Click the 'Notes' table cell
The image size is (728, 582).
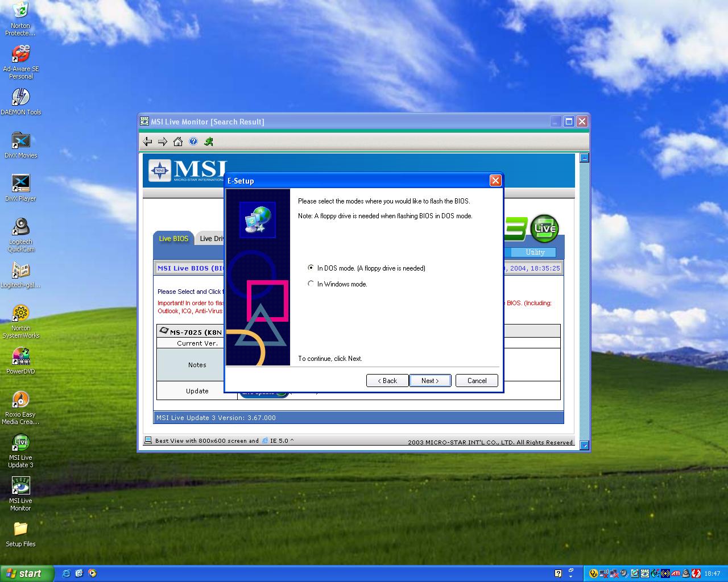click(197, 365)
